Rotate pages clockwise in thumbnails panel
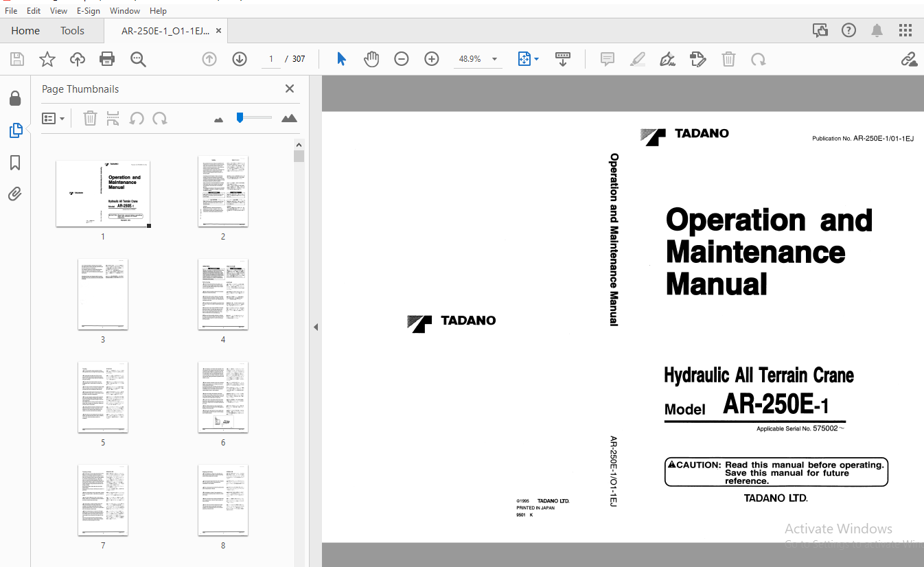924x567 pixels. coord(160,118)
